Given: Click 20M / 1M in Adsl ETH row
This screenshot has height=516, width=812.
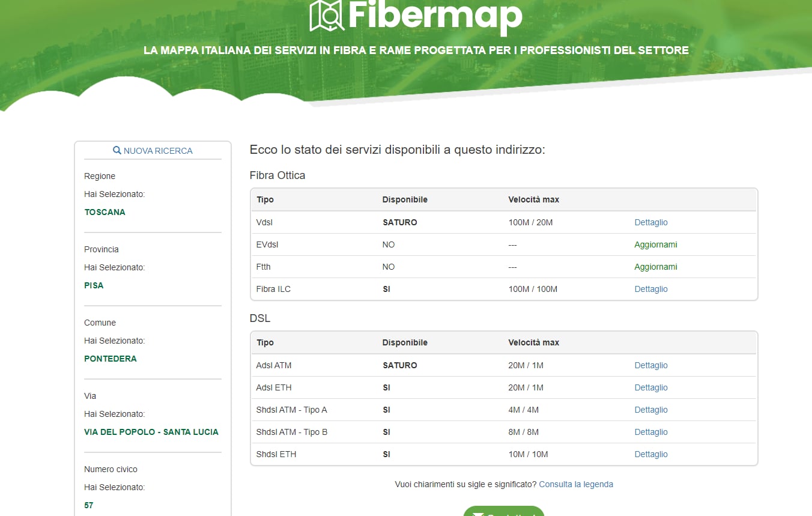Looking at the screenshot, I should coord(526,387).
